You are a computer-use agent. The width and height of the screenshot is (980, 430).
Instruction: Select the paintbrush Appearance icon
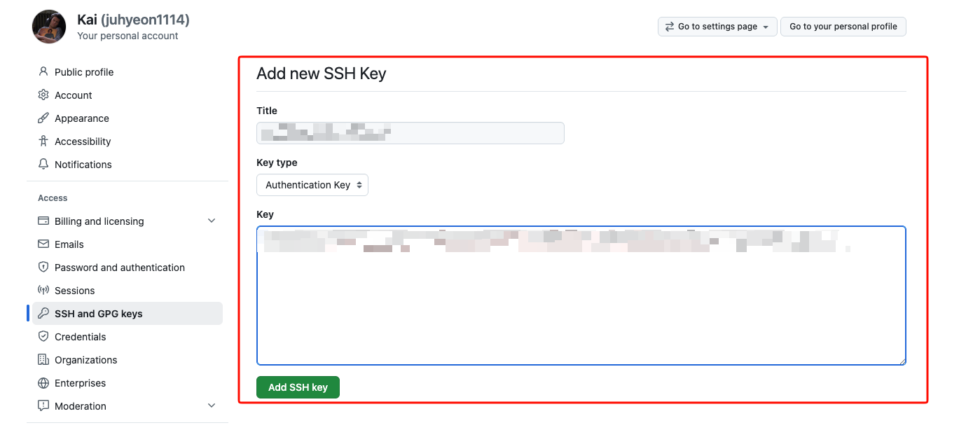tap(43, 118)
